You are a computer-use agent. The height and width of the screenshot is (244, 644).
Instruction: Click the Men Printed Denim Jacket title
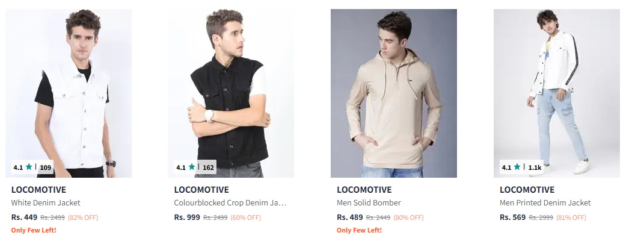[545, 203]
